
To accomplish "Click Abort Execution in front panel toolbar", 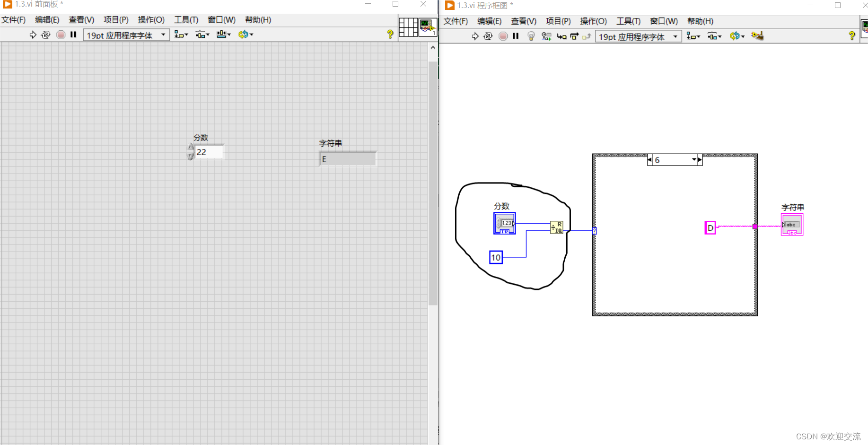I will click(61, 35).
